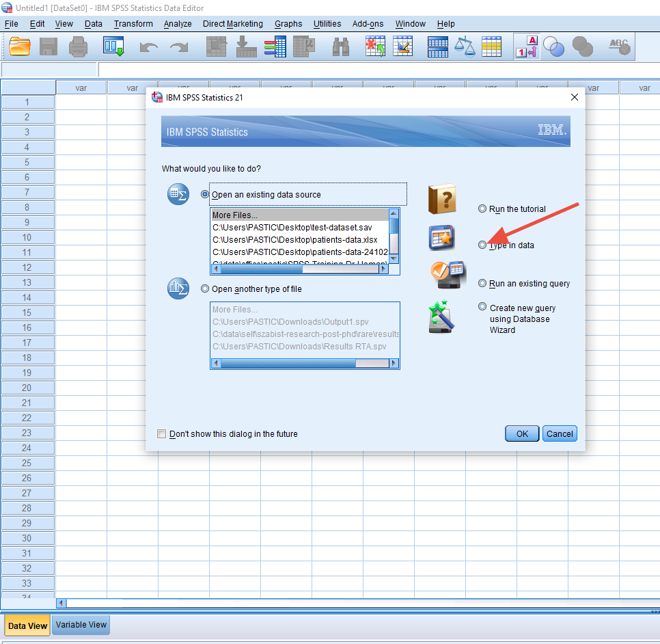Click the database wizard wand icon
Viewport: 660px width, 644px height.
tap(441, 317)
